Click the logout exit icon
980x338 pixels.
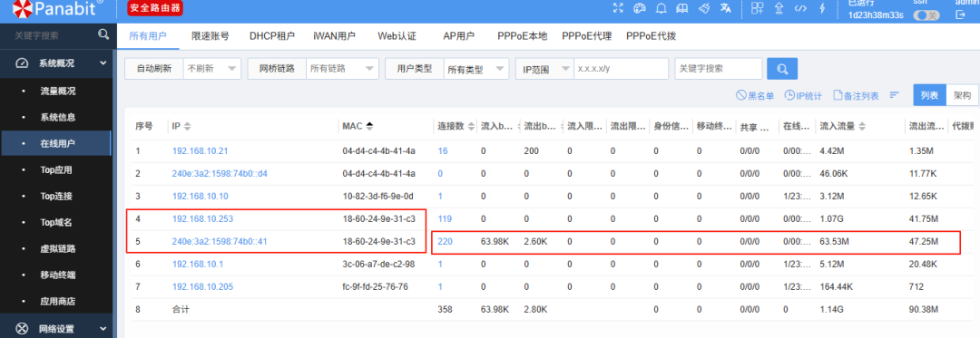coord(961,15)
